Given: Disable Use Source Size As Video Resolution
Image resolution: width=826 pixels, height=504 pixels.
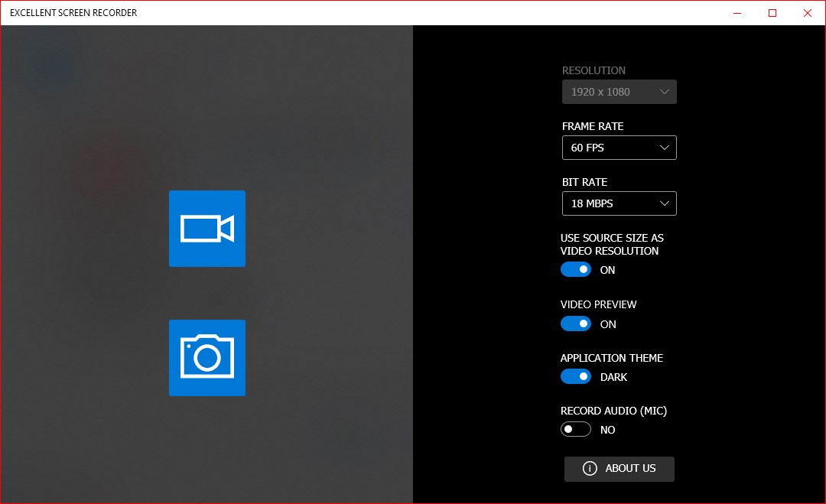Looking at the screenshot, I should pyautogui.click(x=576, y=269).
